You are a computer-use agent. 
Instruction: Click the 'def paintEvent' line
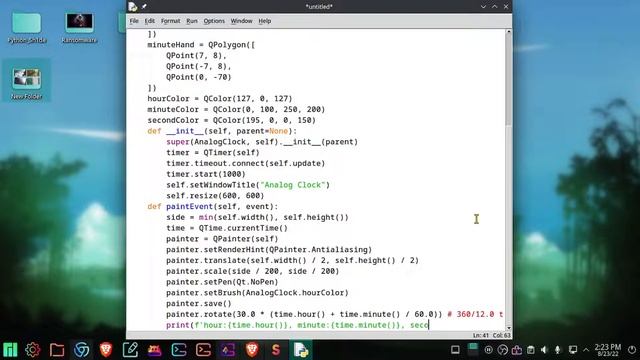coord(213,207)
